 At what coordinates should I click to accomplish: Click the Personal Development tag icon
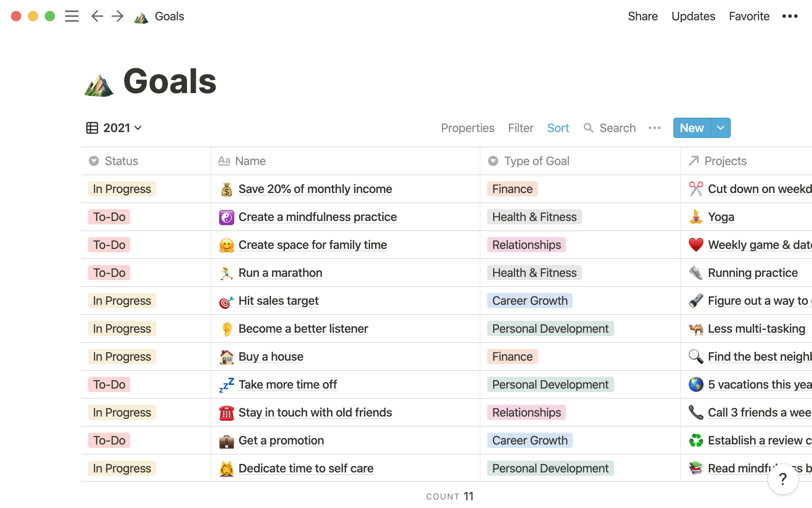tap(549, 328)
